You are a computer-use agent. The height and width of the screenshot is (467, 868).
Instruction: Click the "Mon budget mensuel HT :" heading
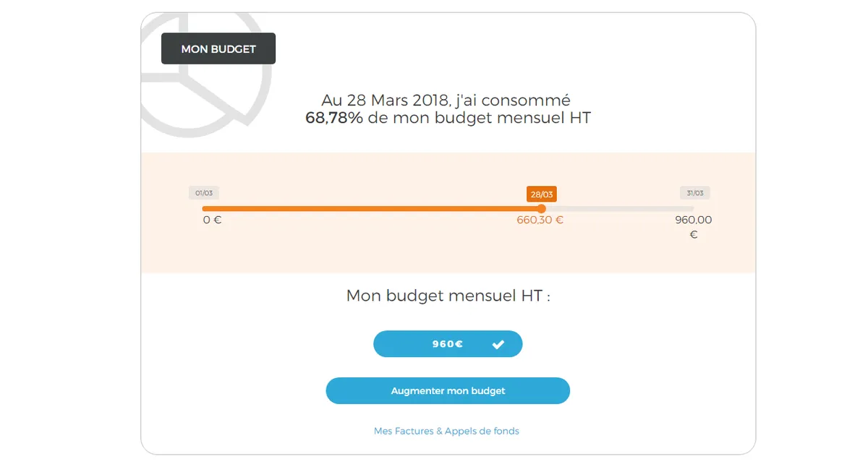click(x=448, y=296)
